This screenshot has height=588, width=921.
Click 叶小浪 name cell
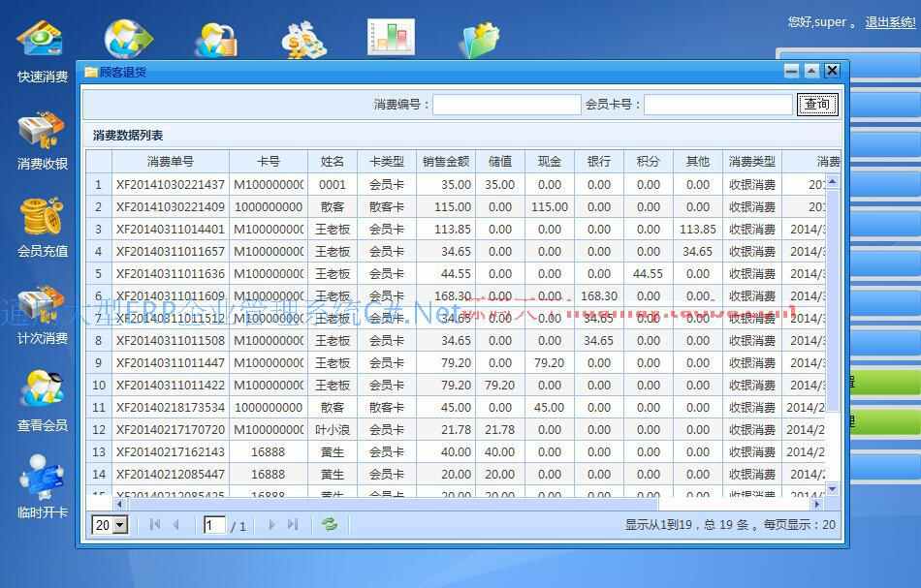coord(333,430)
